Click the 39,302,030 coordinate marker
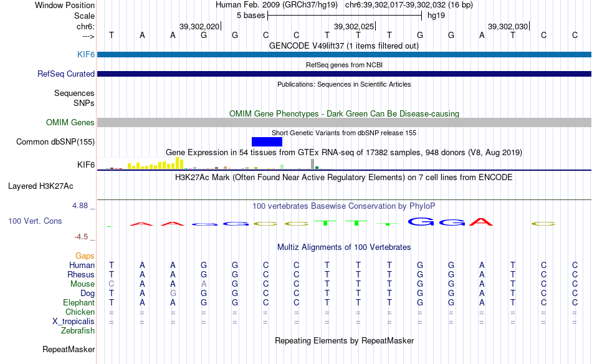The image size is (592, 364). point(508,26)
